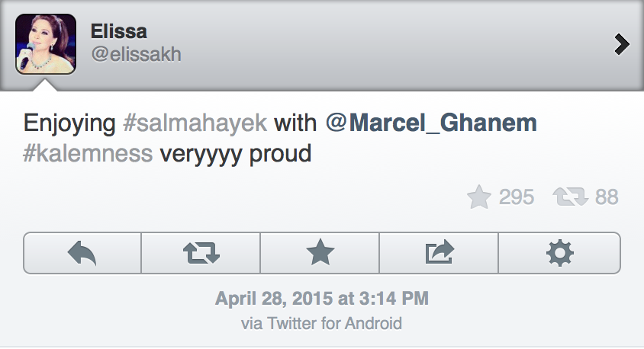Image resolution: width=644 pixels, height=349 pixels.
Task: Click the small retweet icon beside 88
Action: pyautogui.click(x=572, y=197)
